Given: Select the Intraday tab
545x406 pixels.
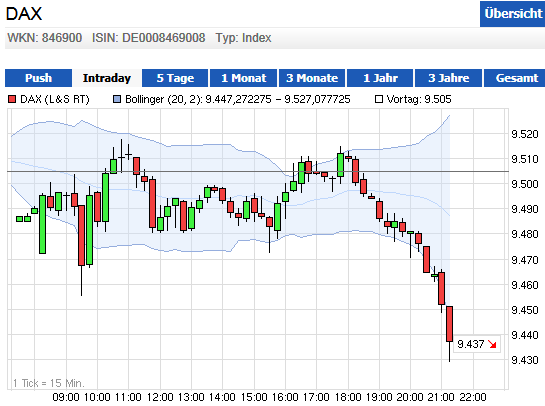Looking at the screenshot, I should [x=107, y=78].
